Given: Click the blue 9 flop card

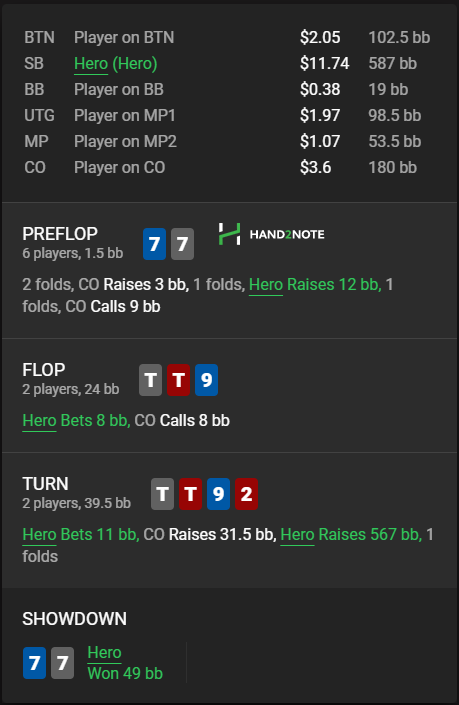Looking at the screenshot, I should point(206,380).
